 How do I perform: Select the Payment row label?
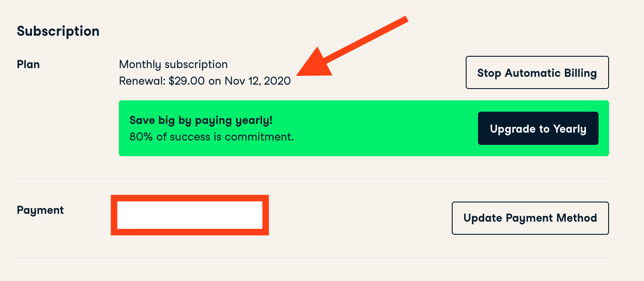tap(40, 210)
